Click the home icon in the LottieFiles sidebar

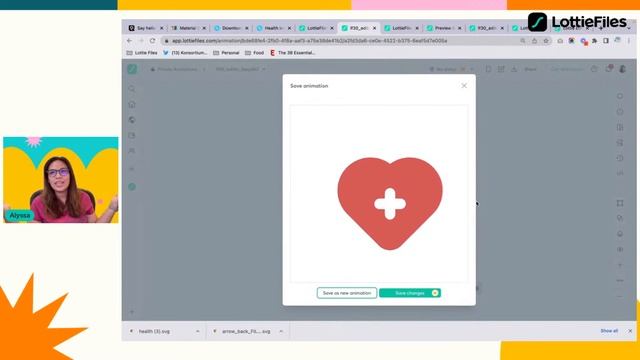tap(132, 104)
